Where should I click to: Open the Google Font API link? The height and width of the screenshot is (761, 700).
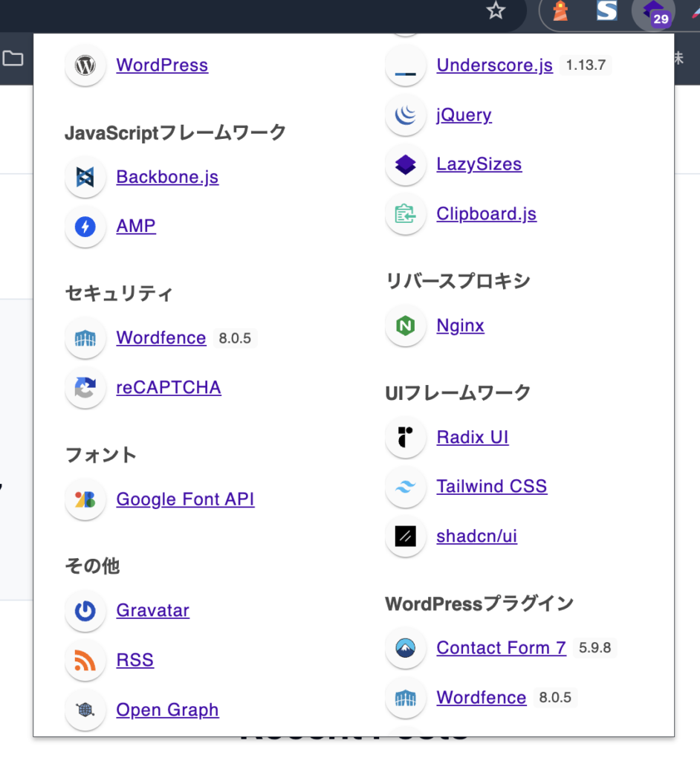tap(186, 499)
